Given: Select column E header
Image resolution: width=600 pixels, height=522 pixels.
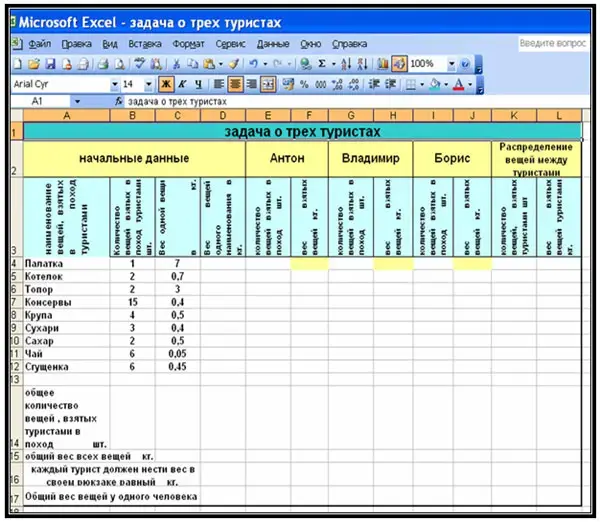Looking at the screenshot, I should (268, 116).
